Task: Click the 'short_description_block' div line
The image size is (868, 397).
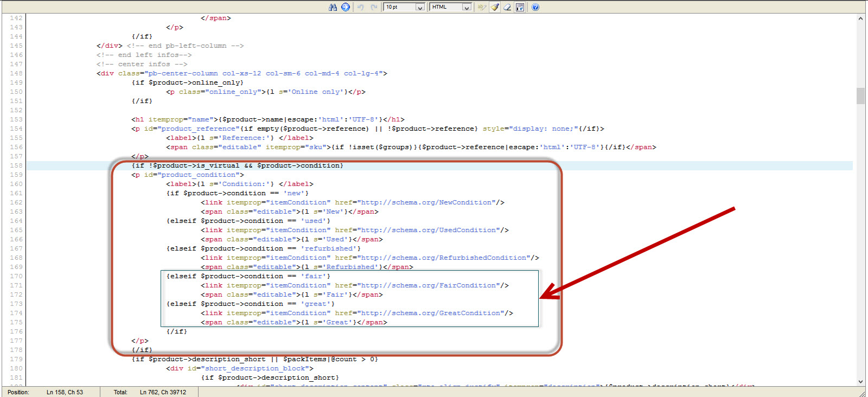Action: (x=239, y=368)
